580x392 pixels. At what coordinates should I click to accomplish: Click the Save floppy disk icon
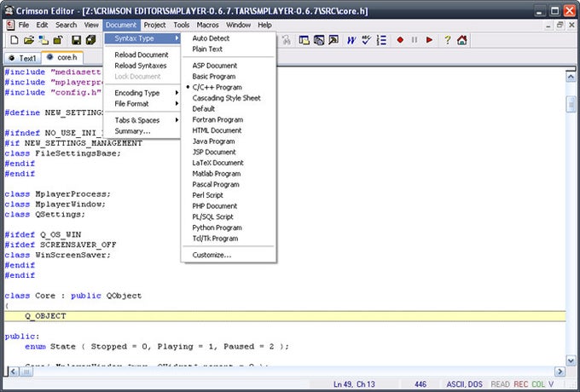[76, 40]
